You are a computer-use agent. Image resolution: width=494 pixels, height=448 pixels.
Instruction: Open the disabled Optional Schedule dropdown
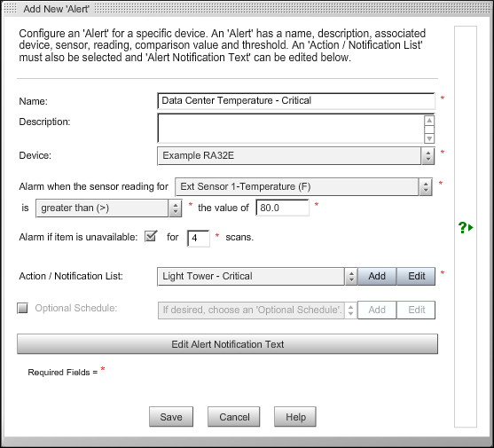coord(257,310)
